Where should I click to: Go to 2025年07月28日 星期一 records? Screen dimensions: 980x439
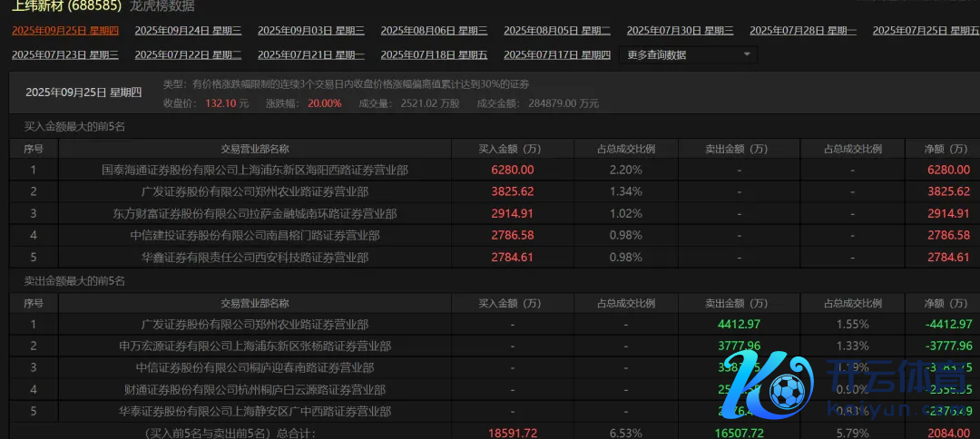coord(803,31)
